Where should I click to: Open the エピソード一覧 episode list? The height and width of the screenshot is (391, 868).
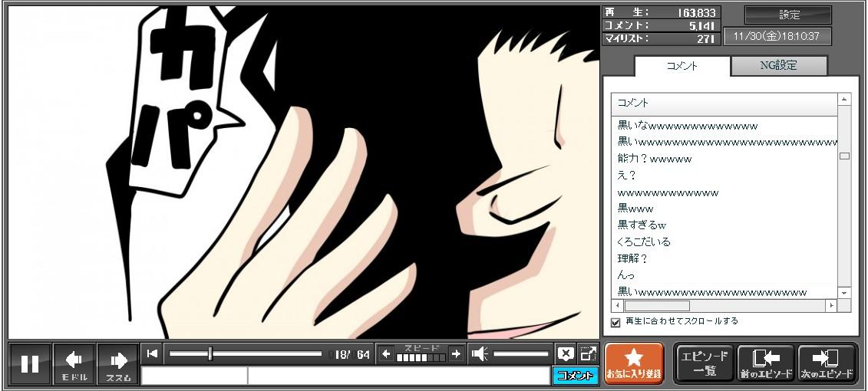704,363
